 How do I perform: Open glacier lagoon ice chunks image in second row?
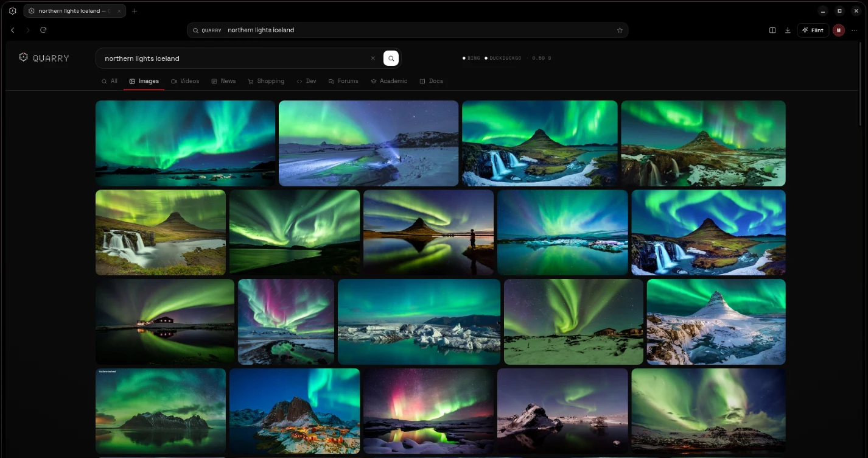[x=562, y=233]
